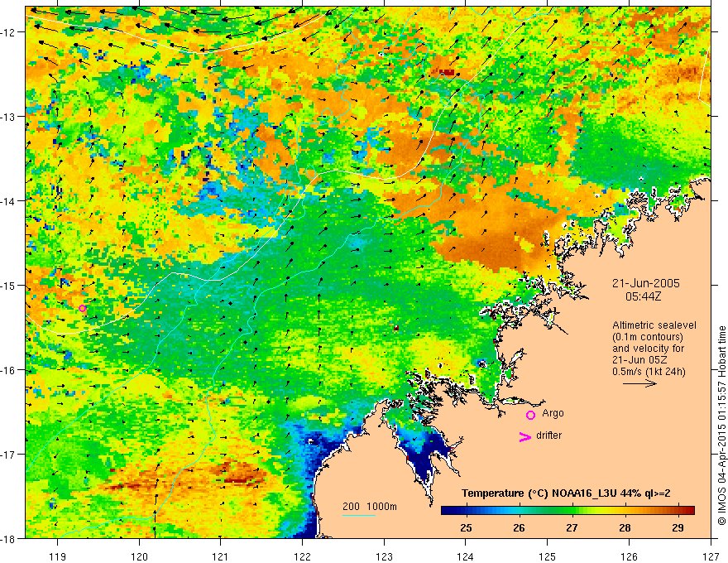The image size is (728, 563).
Task: Click the 'drifter' legend label
Action: [548, 435]
